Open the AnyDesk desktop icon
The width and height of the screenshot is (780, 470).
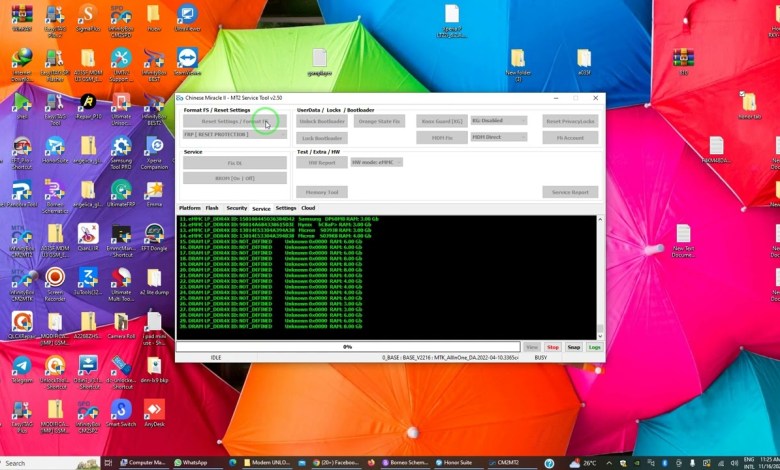tap(153, 411)
